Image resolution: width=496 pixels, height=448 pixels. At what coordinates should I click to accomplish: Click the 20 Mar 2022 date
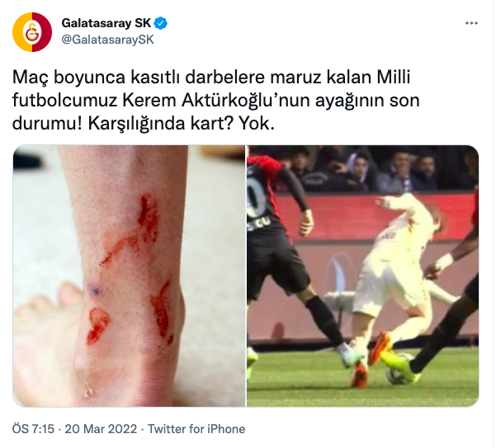click(101, 429)
